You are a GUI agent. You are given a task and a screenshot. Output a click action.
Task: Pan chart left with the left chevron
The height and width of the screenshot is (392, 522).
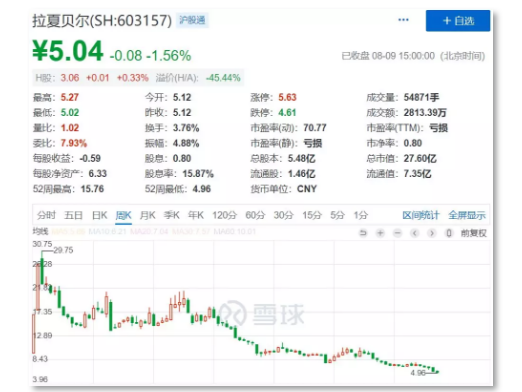click(x=415, y=233)
